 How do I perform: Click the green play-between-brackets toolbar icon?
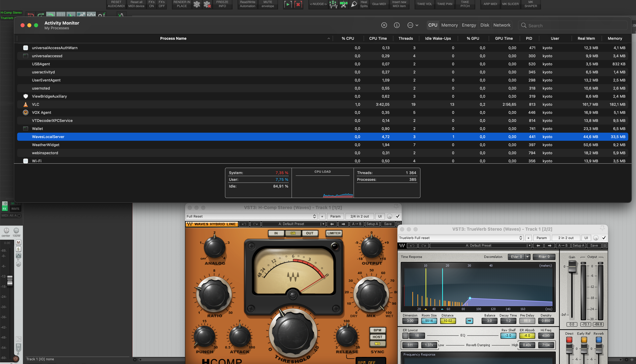coord(288,4)
